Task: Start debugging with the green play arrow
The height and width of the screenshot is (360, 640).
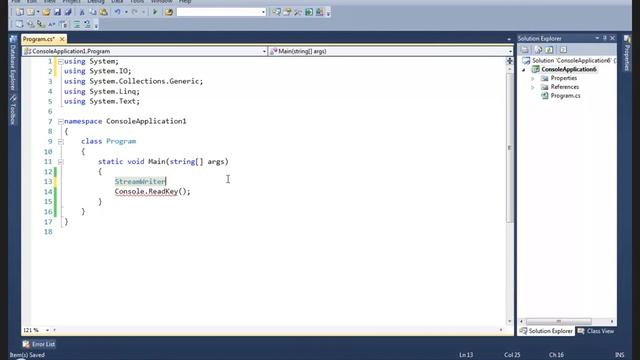Action: pos(155,12)
